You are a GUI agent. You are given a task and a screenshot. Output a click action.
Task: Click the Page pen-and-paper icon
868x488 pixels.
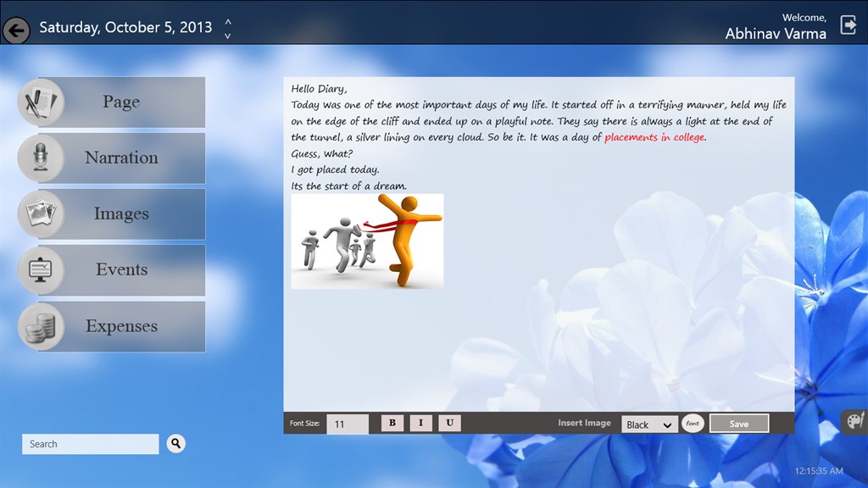pyautogui.click(x=40, y=103)
